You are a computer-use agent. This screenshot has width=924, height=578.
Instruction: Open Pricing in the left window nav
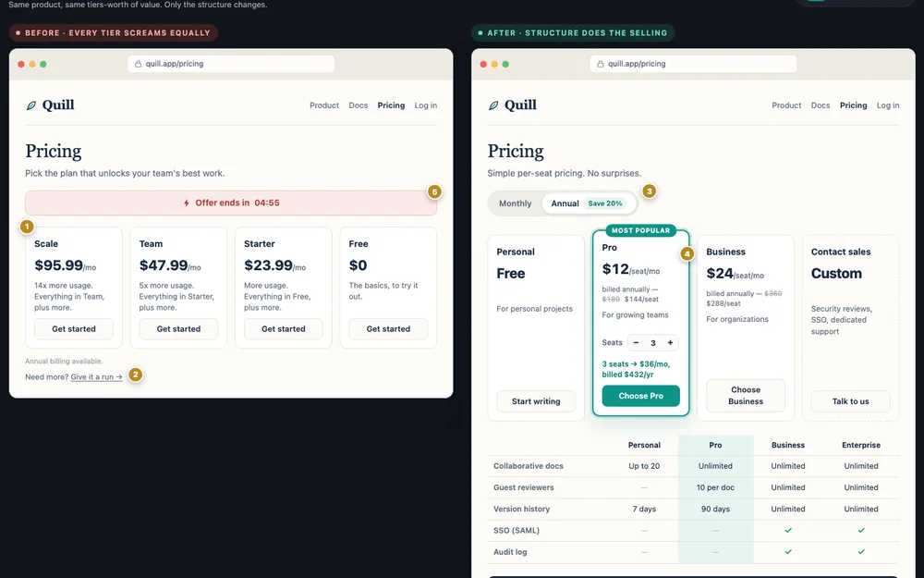(391, 105)
